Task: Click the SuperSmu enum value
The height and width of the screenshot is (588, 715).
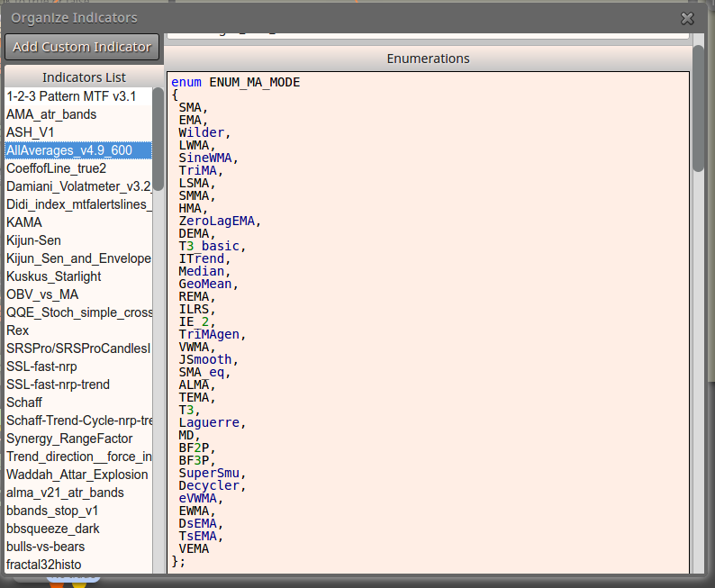Action: point(209,473)
